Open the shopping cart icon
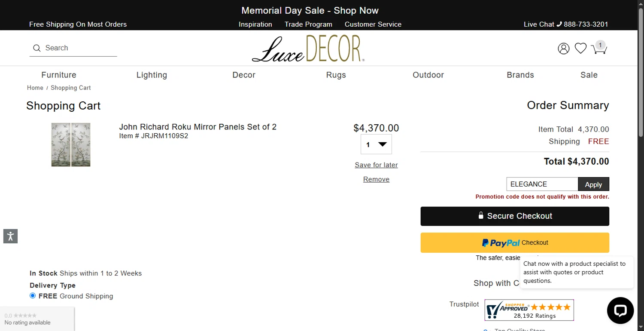Screen dimensions: 644x331 coord(598,48)
